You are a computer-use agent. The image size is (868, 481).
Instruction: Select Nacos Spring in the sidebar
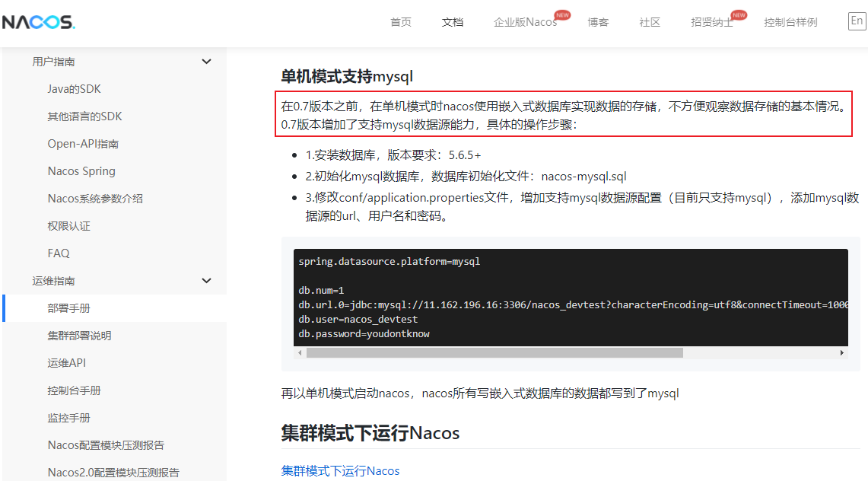tap(81, 171)
